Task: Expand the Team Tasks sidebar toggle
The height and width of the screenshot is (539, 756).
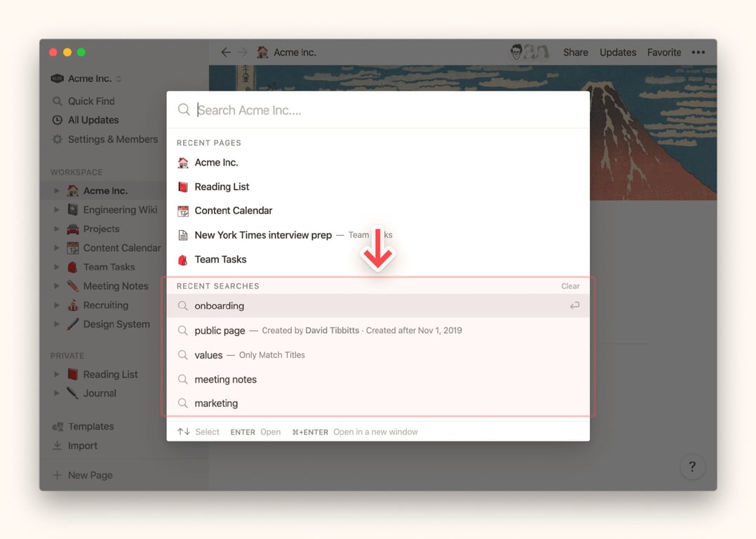Action: pyautogui.click(x=56, y=267)
